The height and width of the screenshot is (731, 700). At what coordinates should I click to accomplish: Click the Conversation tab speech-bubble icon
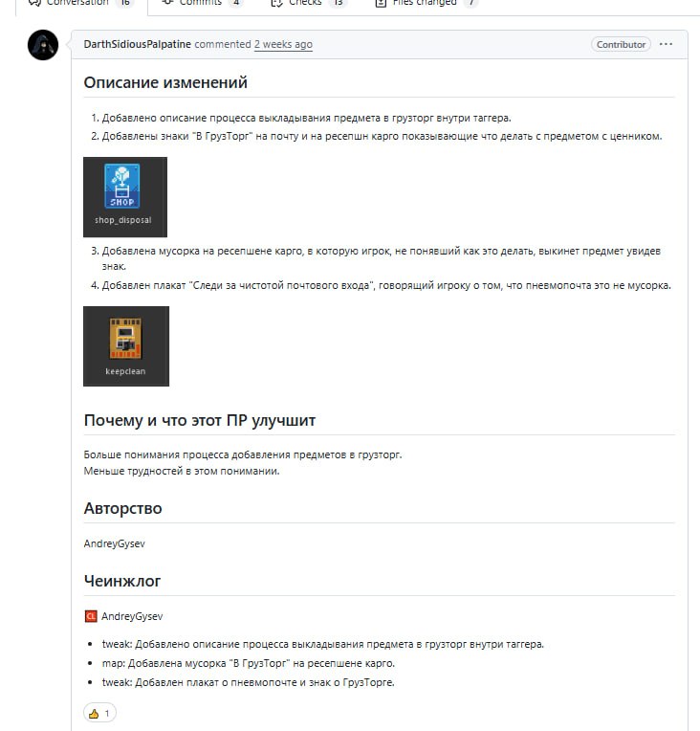[x=35, y=3]
